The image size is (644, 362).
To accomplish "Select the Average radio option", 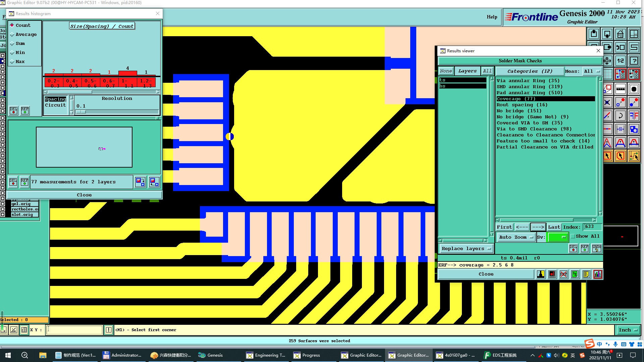I will tap(23, 35).
